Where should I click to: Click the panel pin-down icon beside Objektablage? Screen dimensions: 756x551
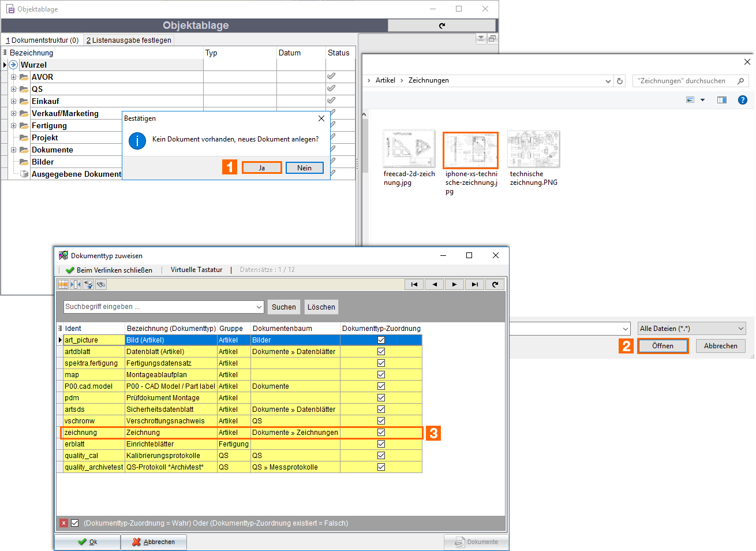(481, 38)
